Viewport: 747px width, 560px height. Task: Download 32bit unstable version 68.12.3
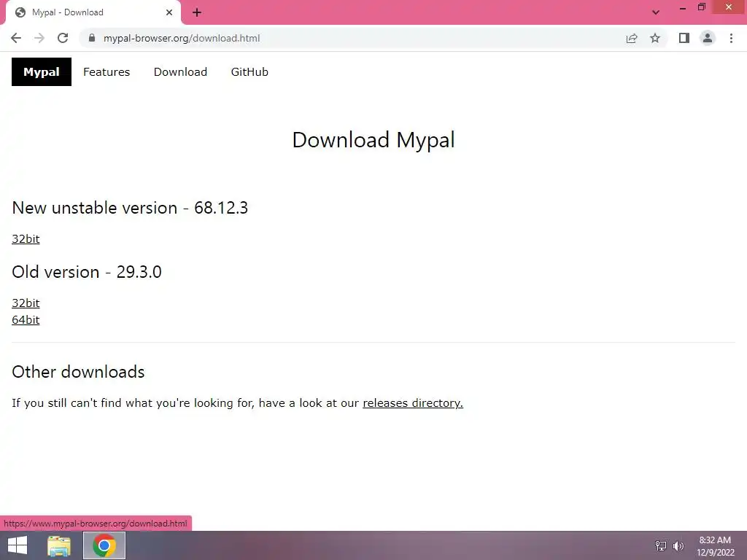(26, 239)
